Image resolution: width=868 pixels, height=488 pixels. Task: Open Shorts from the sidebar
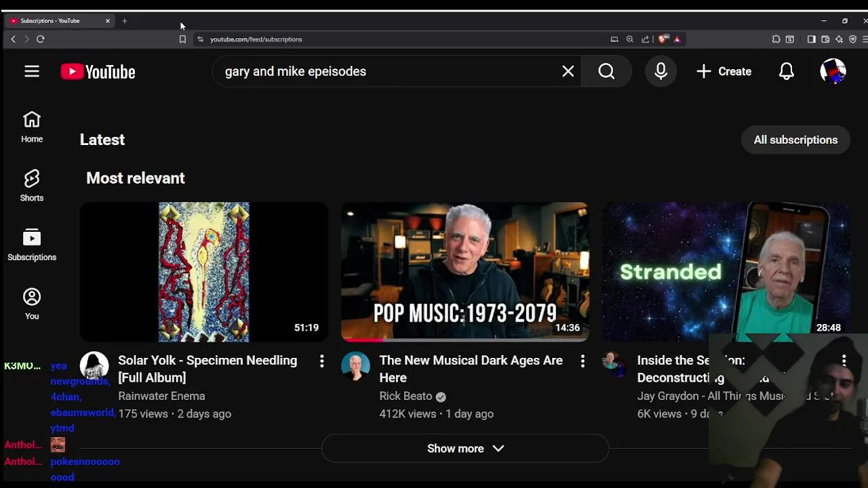(x=32, y=186)
